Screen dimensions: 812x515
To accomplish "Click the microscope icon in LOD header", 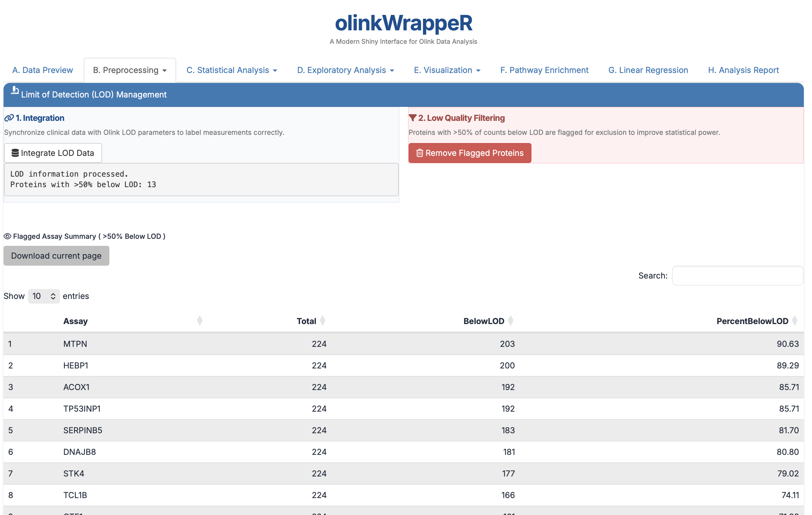I will 15,91.
